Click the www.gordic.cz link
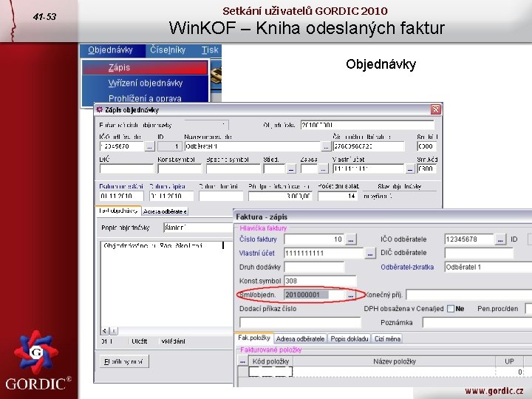Viewport: 532px width, 399px height. 494,391
